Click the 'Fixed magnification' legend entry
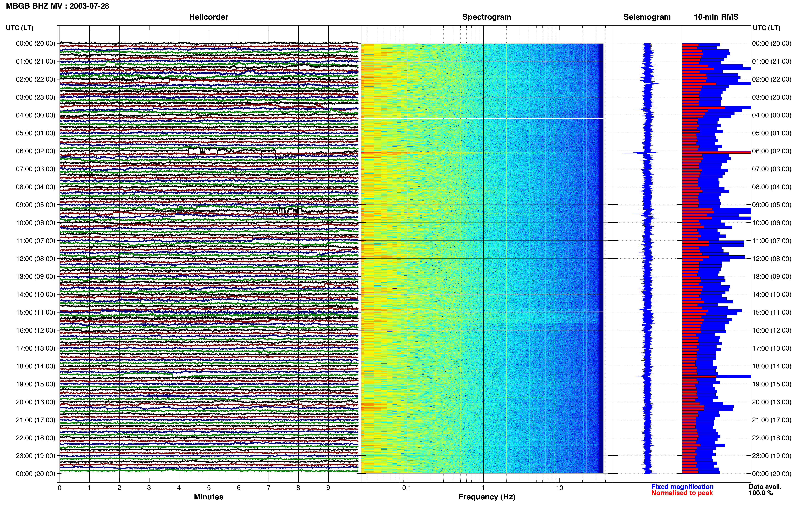Viewport: 812px width, 508px height. pyautogui.click(x=682, y=486)
